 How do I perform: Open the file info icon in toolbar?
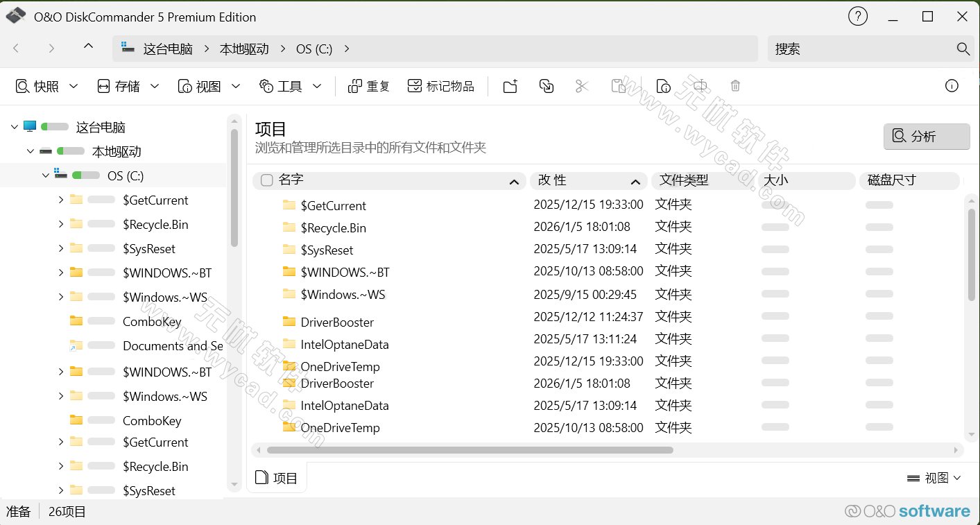click(x=663, y=85)
